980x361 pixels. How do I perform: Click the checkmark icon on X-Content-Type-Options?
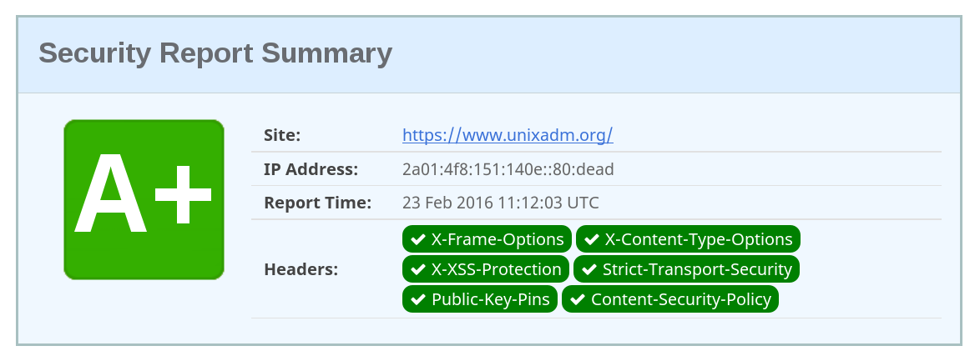(591, 240)
